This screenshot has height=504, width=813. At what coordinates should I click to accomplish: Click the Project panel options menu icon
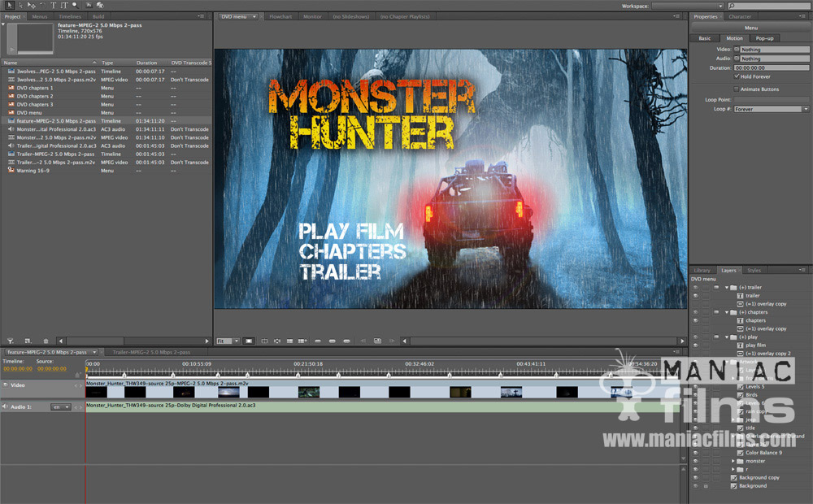click(201, 16)
